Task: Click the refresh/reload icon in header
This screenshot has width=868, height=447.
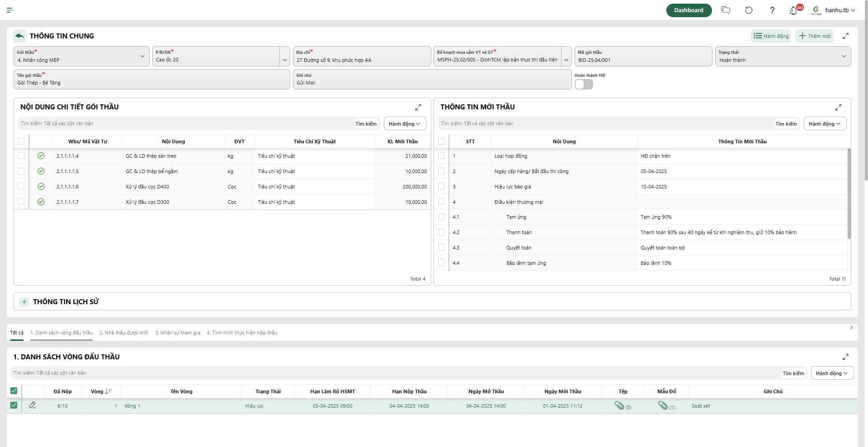Action: [x=749, y=10]
